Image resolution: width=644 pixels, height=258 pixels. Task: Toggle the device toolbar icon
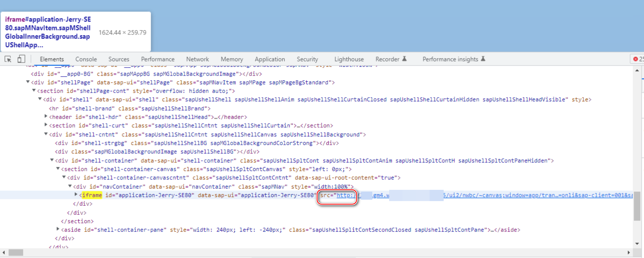point(21,59)
